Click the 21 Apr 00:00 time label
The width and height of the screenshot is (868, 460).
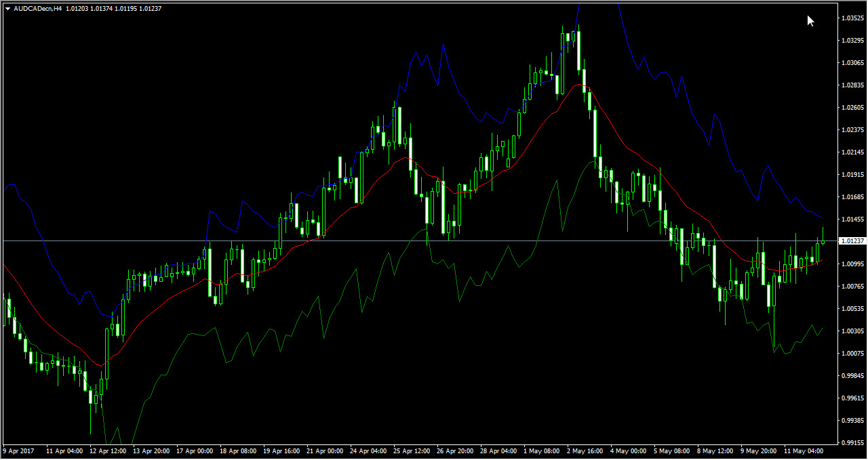click(325, 451)
